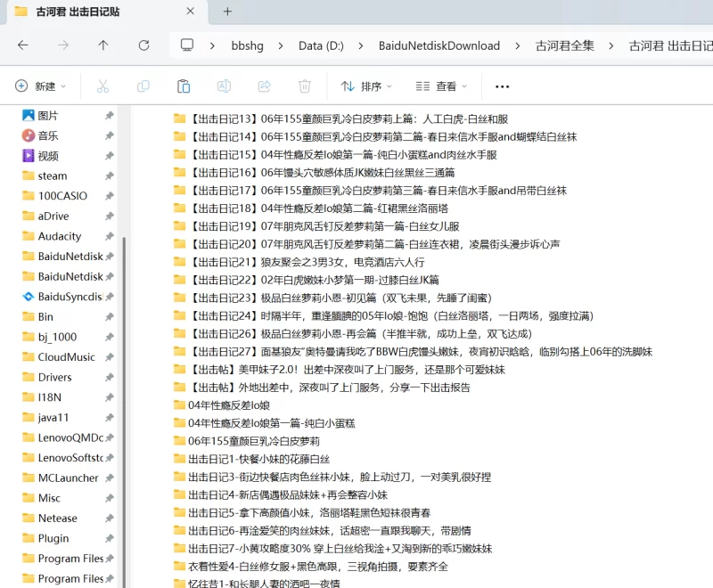Open the I18N folder in sidebar
713x588 pixels.
(x=50, y=397)
